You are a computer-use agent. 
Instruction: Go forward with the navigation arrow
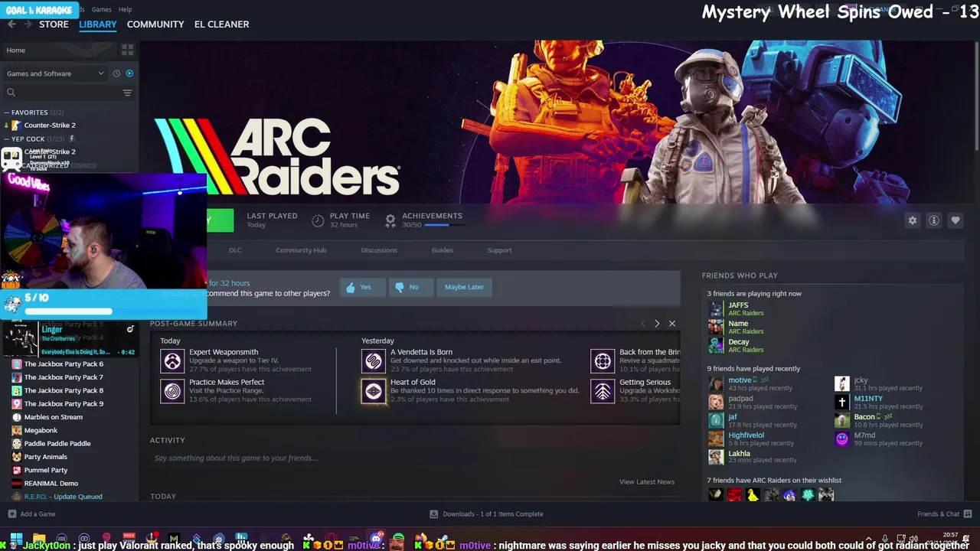(x=29, y=24)
